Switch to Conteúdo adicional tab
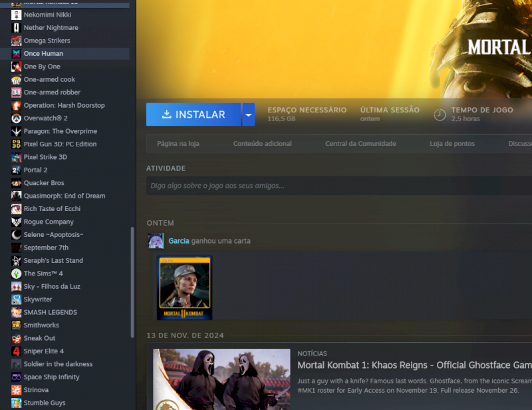Screen dimensions: 532x410 (262, 144)
